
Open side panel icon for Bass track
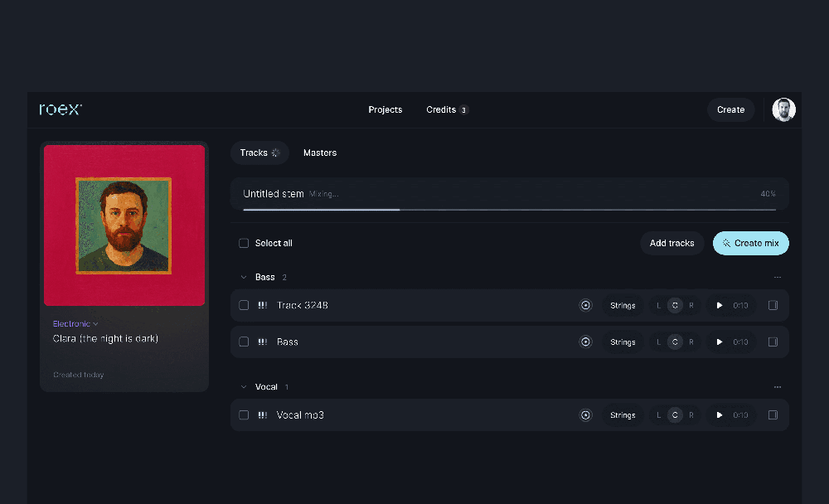tap(773, 342)
